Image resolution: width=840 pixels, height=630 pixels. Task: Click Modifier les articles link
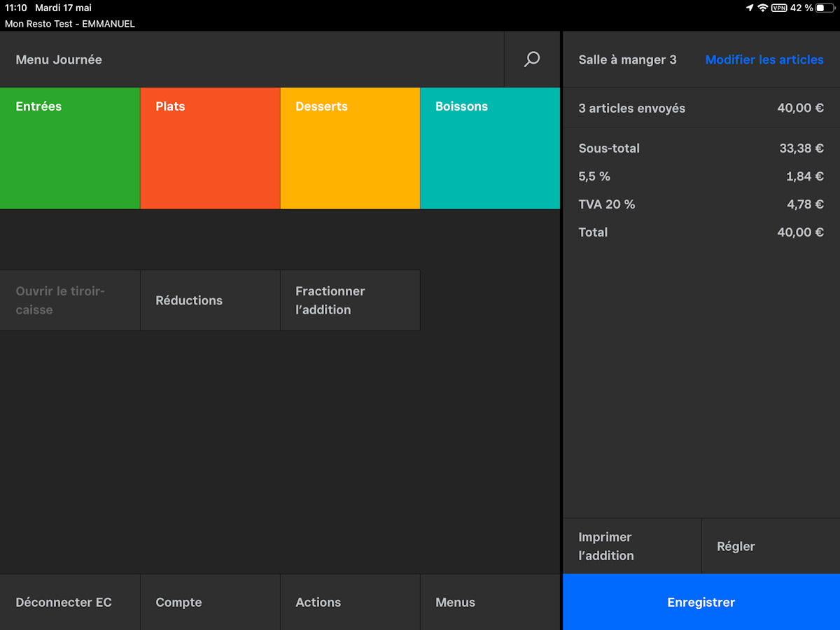764,59
